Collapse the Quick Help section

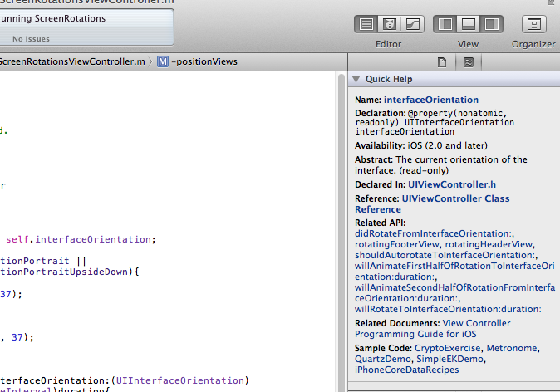tap(356, 79)
